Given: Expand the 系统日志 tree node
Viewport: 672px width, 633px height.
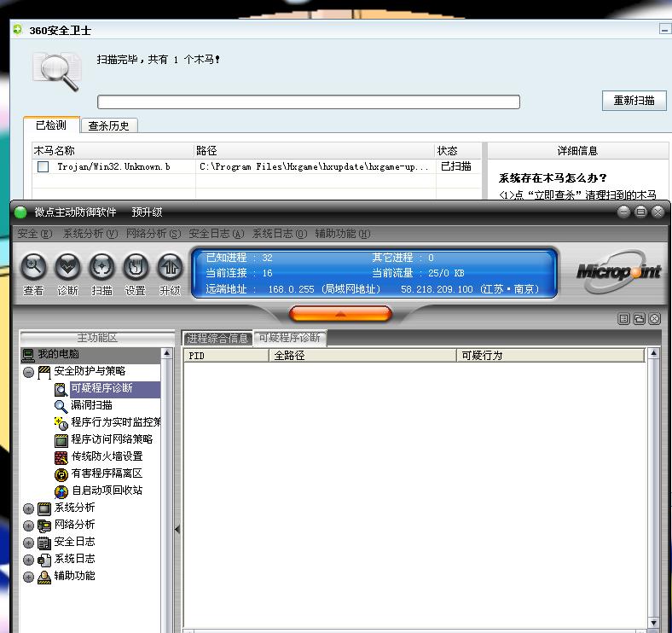Looking at the screenshot, I should (28, 560).
